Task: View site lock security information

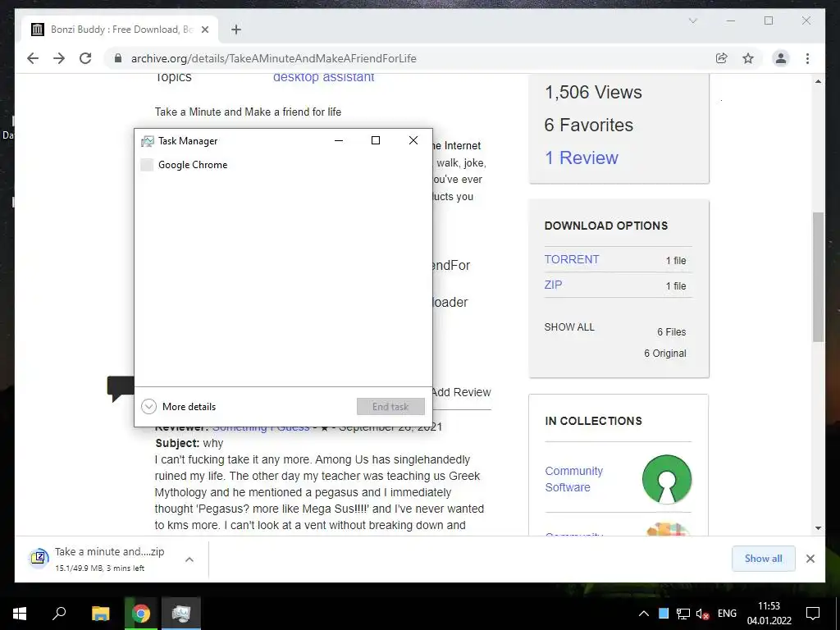Action: [118, 58]
